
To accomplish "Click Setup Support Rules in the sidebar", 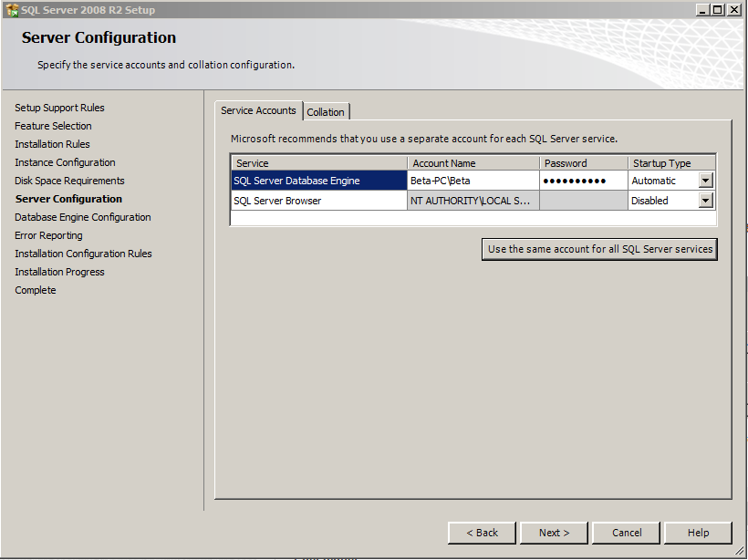I will (x=59, y=108).
